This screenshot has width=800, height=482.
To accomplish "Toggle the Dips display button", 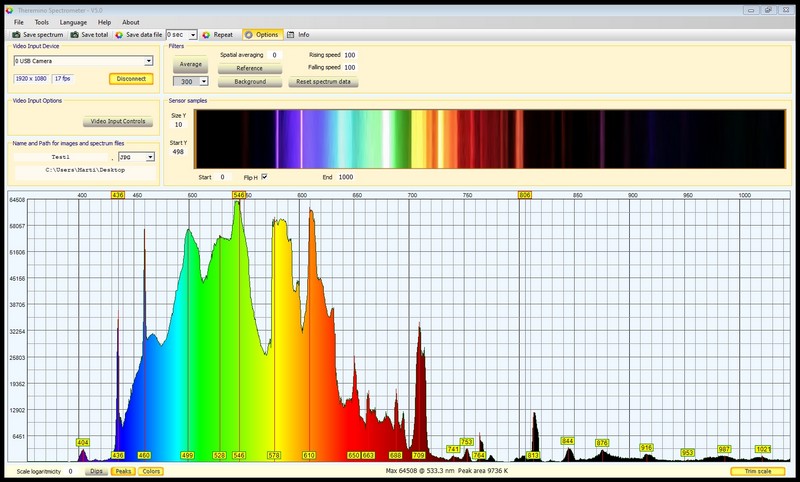I will [x=96, y=471].
